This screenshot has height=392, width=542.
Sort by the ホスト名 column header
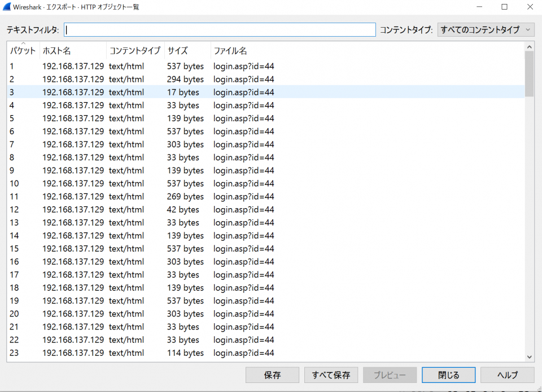coord(73,51)
